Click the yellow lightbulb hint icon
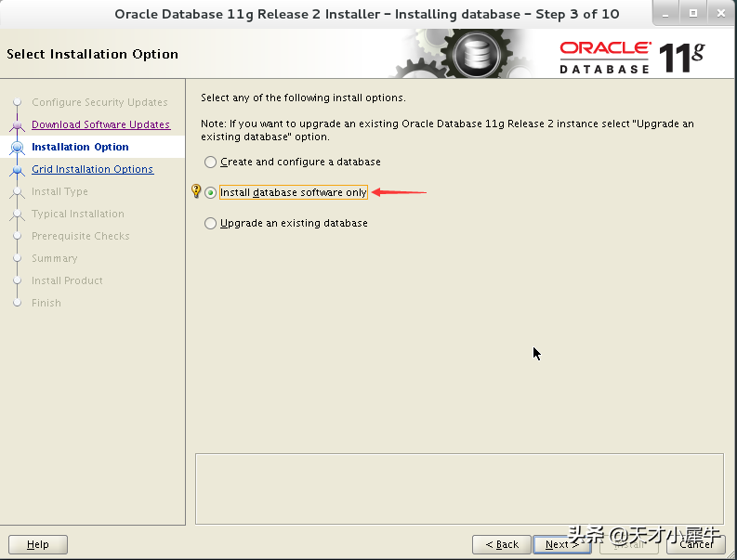Screen dimensions: 737x560 196,191
